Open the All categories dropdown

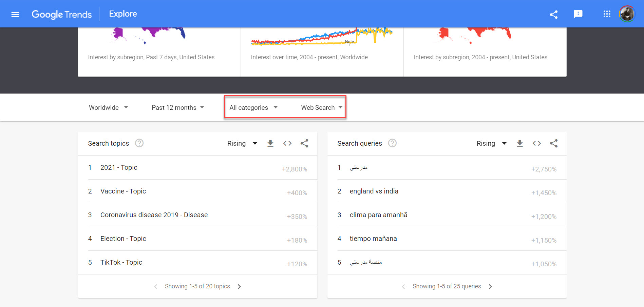coord(253,107)
